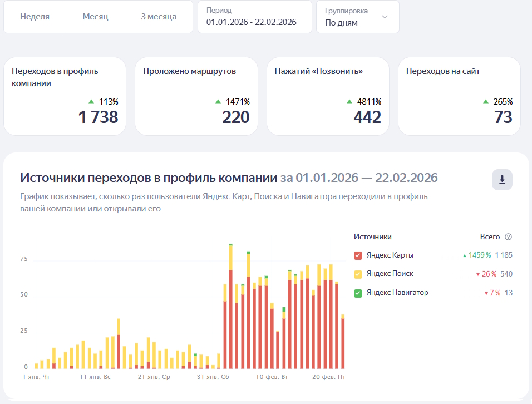Click the 20 фев. Пт axis label
This screenshot has height=404, width=532.
coord(329,377)
